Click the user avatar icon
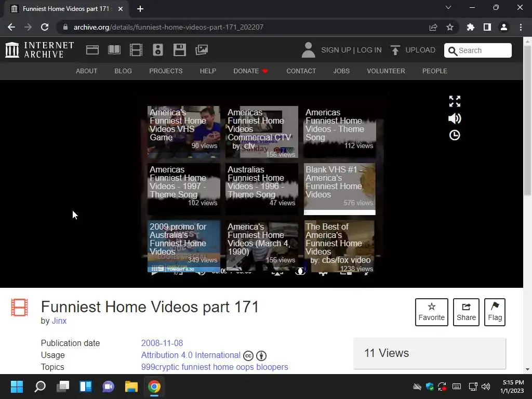 (308, 50)
